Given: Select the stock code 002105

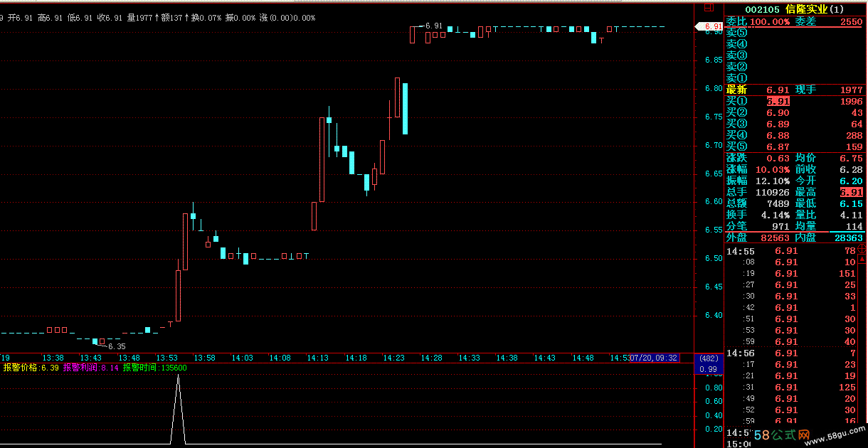Looking at the screenshot, I should coord(762,9).
